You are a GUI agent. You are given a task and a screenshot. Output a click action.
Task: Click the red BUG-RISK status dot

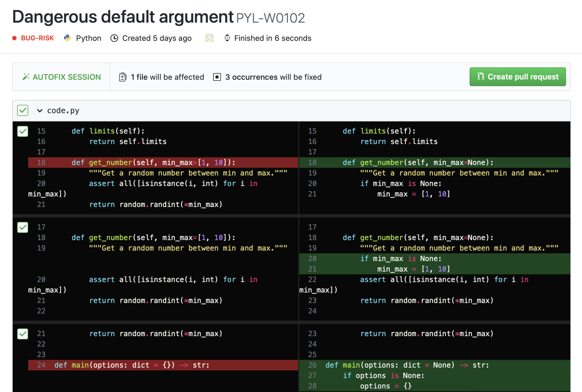point(14,38)
